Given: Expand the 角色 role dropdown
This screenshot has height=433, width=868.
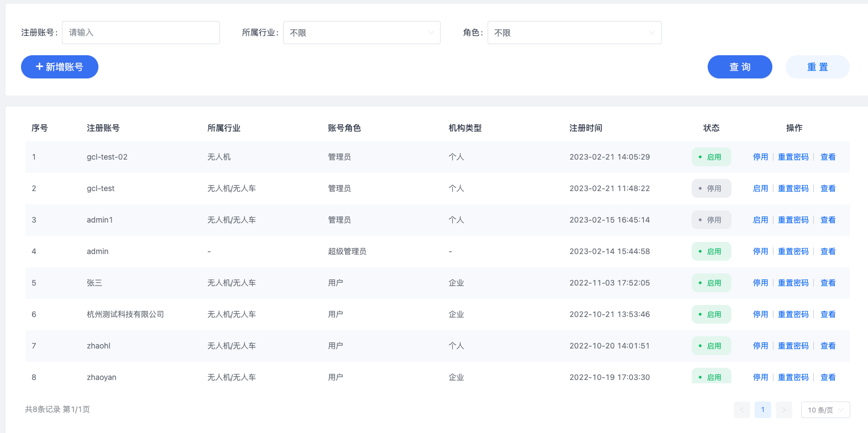Looking at the screenshot, I should [x=574, y=33].
